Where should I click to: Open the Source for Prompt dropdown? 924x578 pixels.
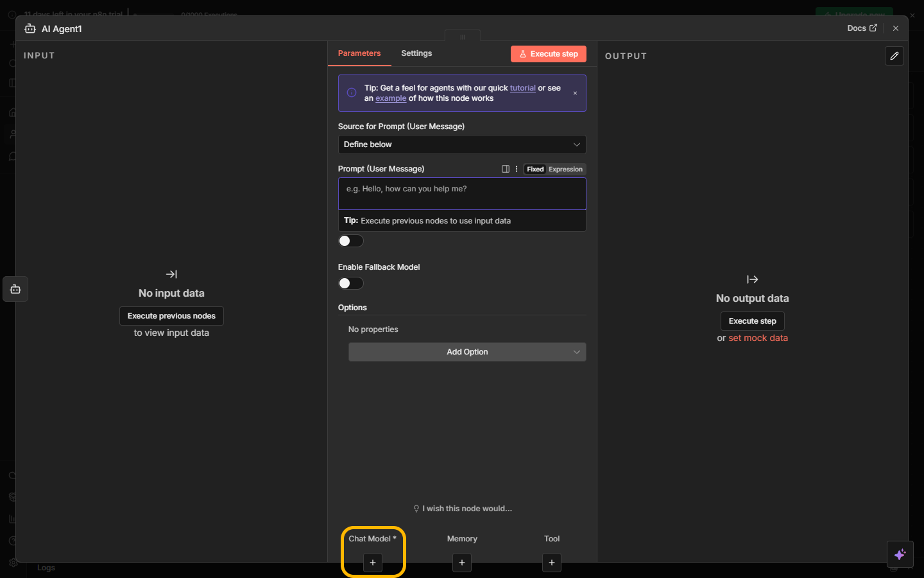[461, 144]
